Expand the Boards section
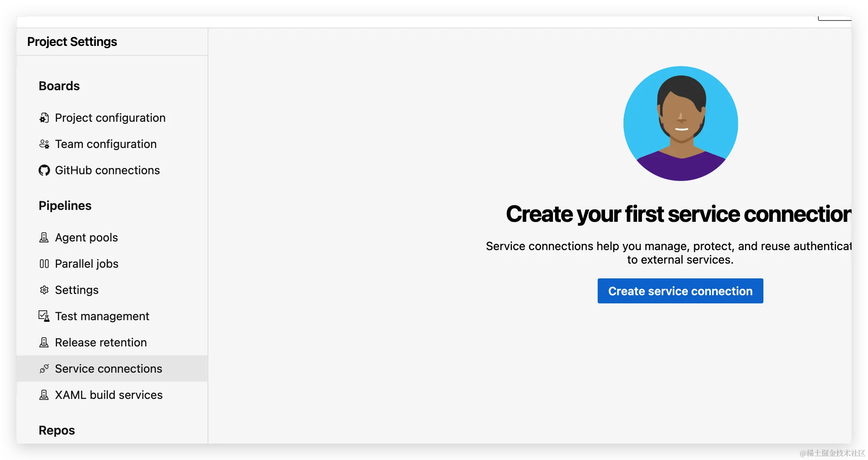The image size is (868, 460). click(x=59, y=85)
